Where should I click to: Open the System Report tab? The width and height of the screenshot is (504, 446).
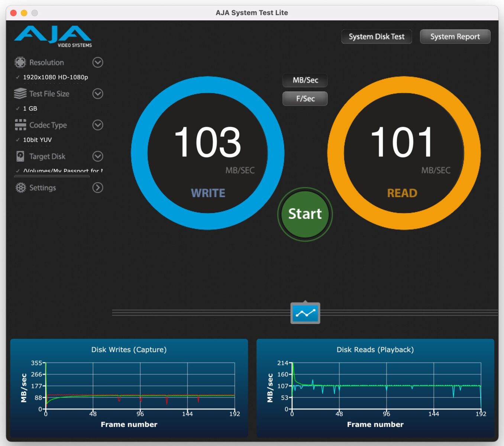click(x=455, y=36)
